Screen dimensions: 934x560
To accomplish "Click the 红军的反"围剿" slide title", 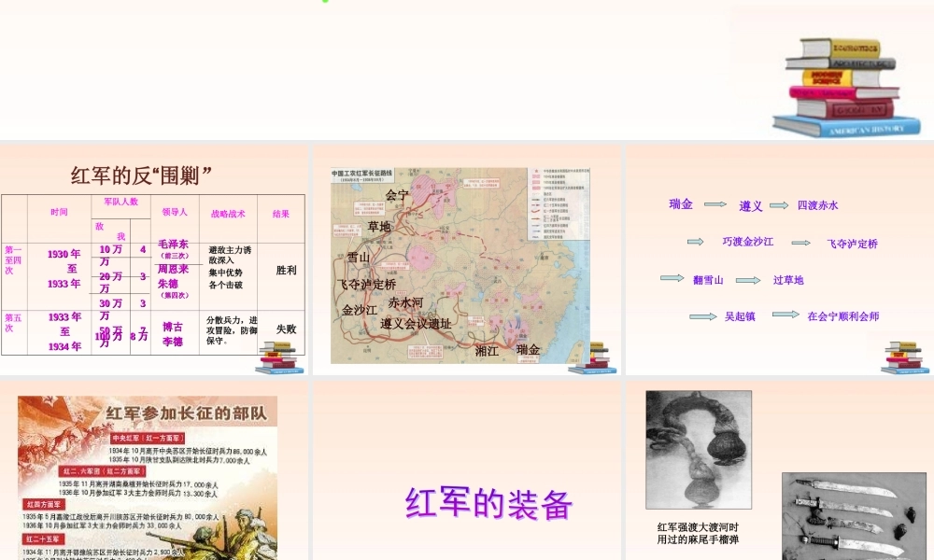I will (141, 175).
